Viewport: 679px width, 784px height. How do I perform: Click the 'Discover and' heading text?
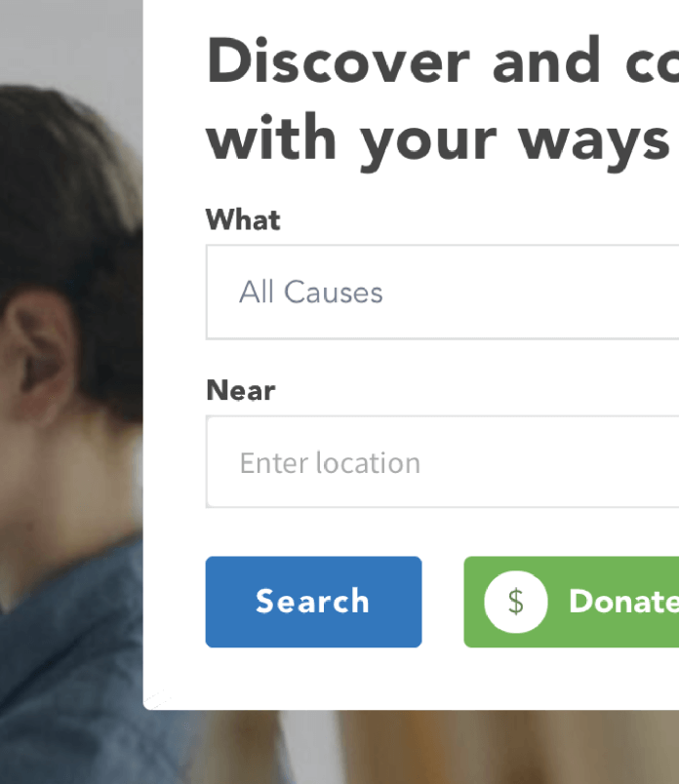(403, 60)
